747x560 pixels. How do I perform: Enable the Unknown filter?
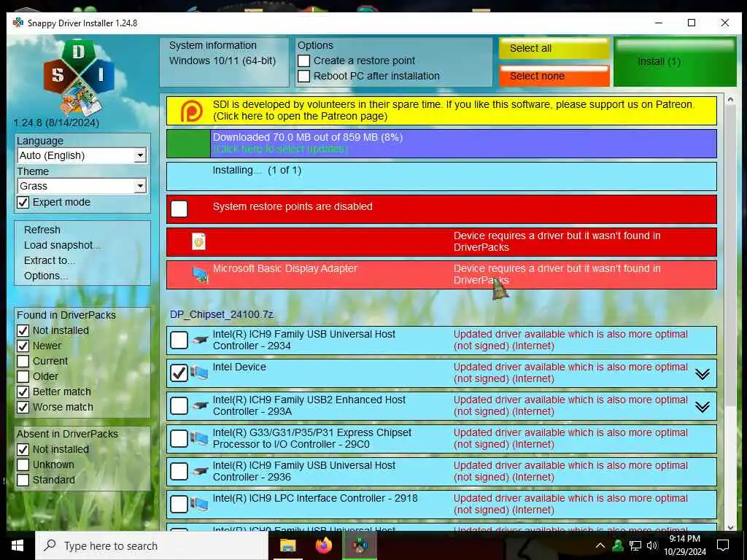pyautogui.click(x=23, y=464)
